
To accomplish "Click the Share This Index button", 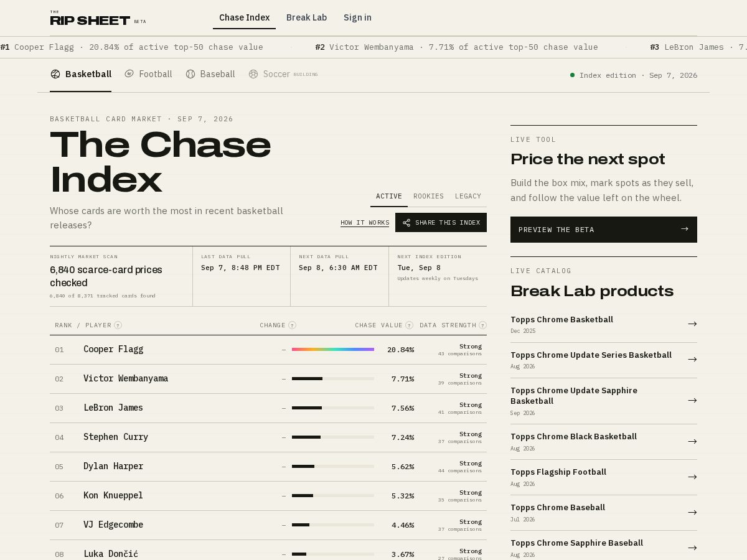I will (441, 223).
